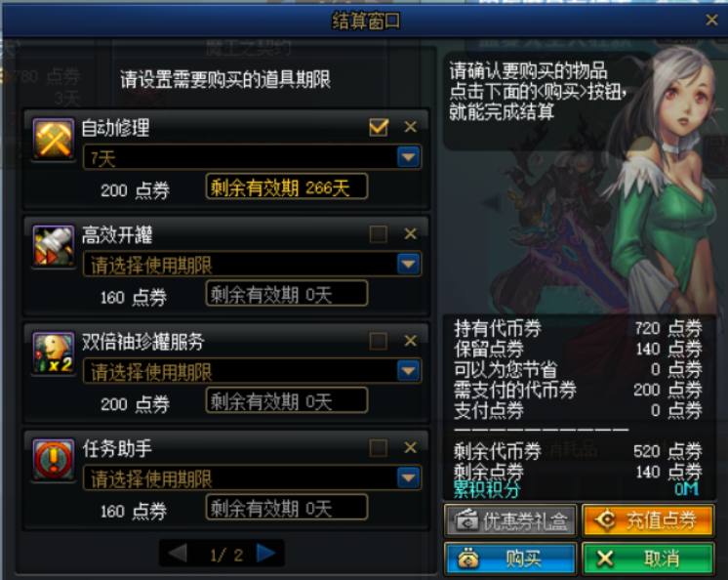Go to next page with blue arrow
The height and width of the screenshot is (580, 728).
pyautogui.click(x=266, y=553)
